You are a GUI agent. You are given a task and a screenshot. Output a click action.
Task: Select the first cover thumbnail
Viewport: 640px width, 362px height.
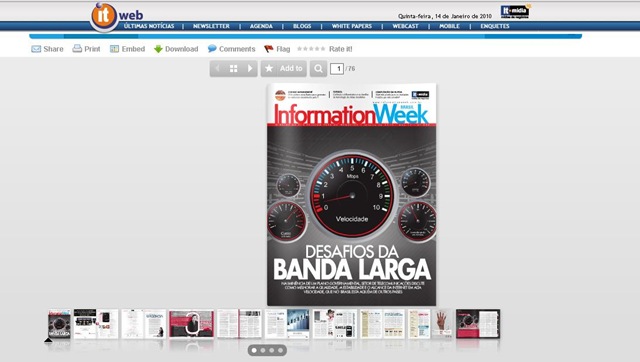coord(59,324)
